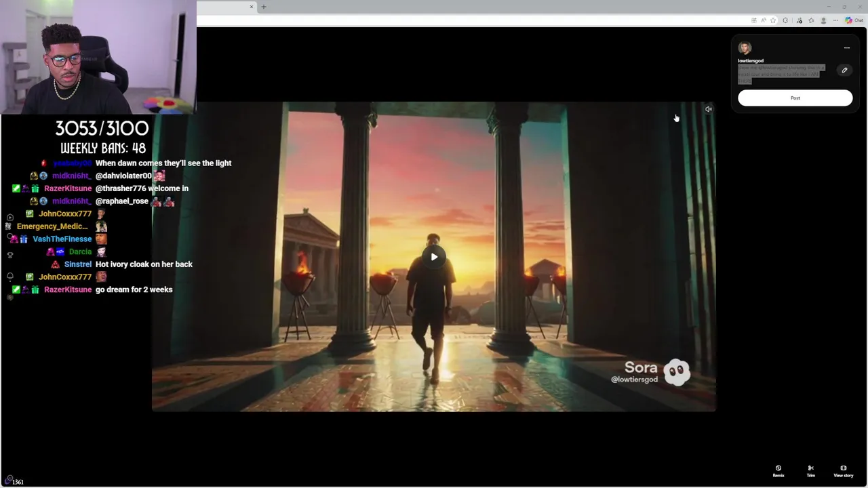The image size is (868, 488).
Task: Click the RazerKitsune 'go dream for 2 weeks' message
Action: [x=134, y=289]
